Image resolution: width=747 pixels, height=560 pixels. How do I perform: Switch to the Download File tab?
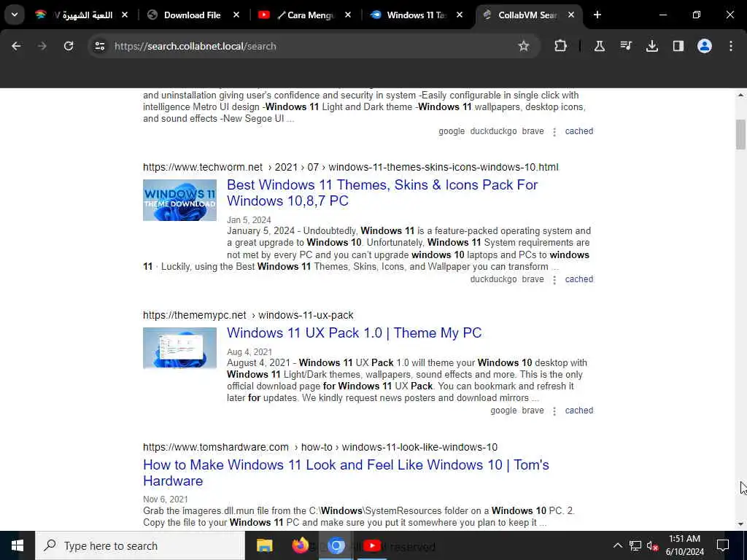192,15
